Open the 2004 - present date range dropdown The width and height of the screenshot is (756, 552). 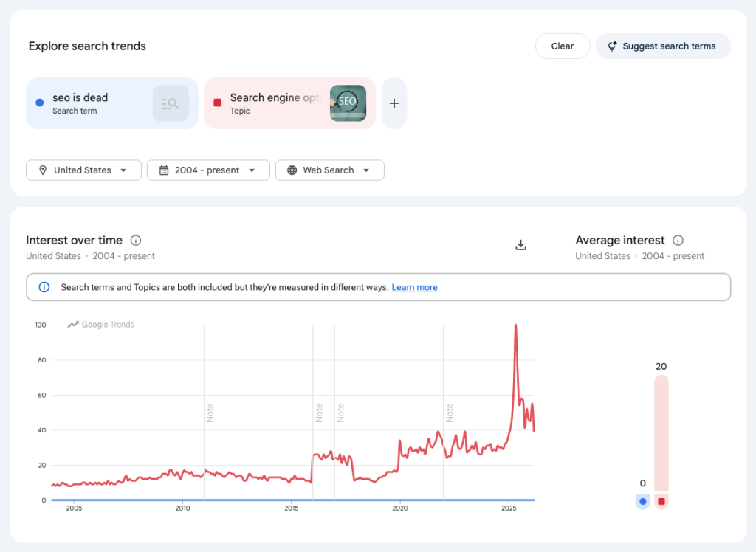tap(208, 170)
